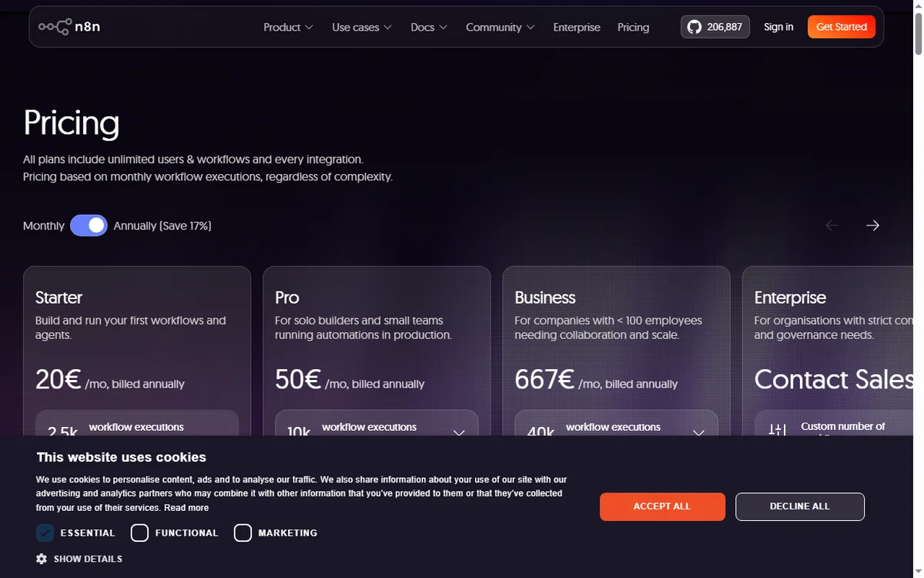Click the Pricing page heading
Image resolution: width=924 pixels, height=578 pixels.
click(x=72, y=123)
